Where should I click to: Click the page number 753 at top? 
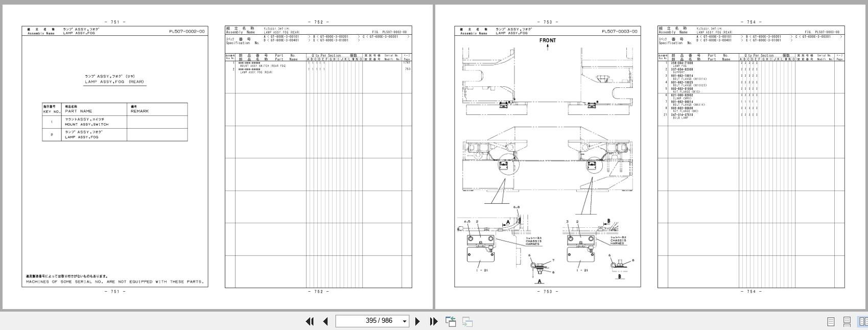click(x=548, y=22)
